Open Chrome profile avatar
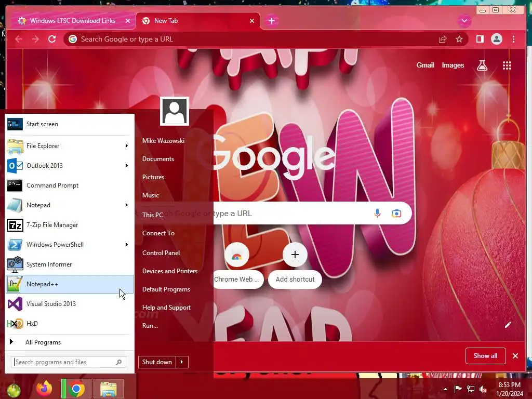 [x=496, y=39]
